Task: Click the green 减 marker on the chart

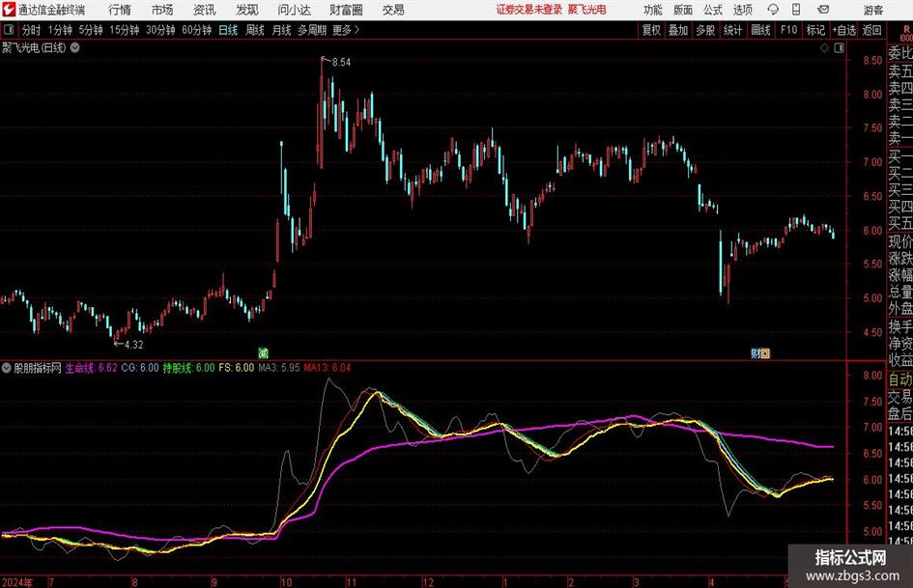Action: [x=263, y=352]
